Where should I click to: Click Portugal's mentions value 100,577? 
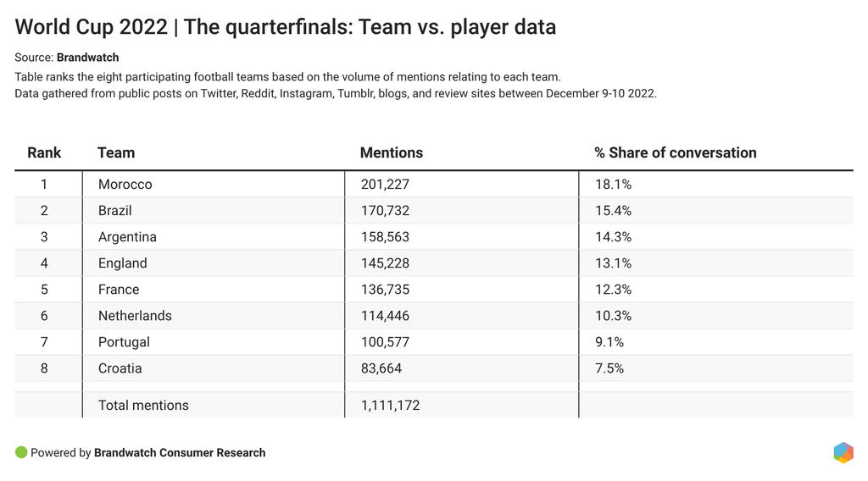click(x=385, y=342)
